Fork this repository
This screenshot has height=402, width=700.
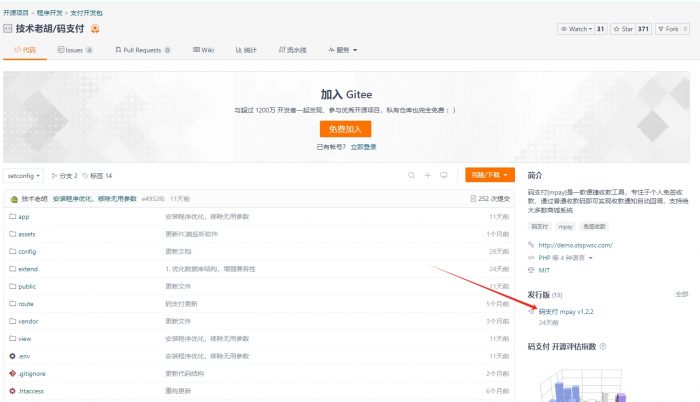[x=673, y=29]
